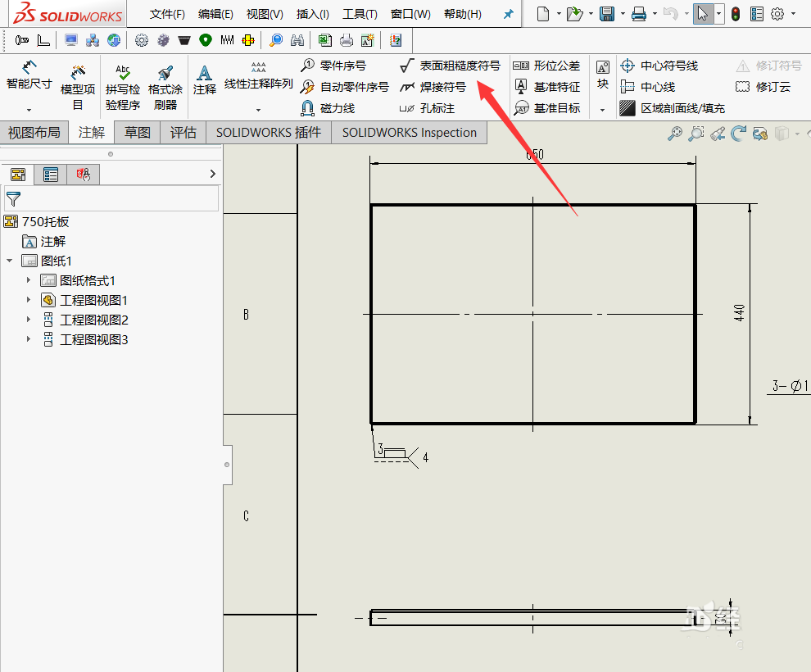Open Linear Note Pattern dropdown arrow

[x=259, y=110]
